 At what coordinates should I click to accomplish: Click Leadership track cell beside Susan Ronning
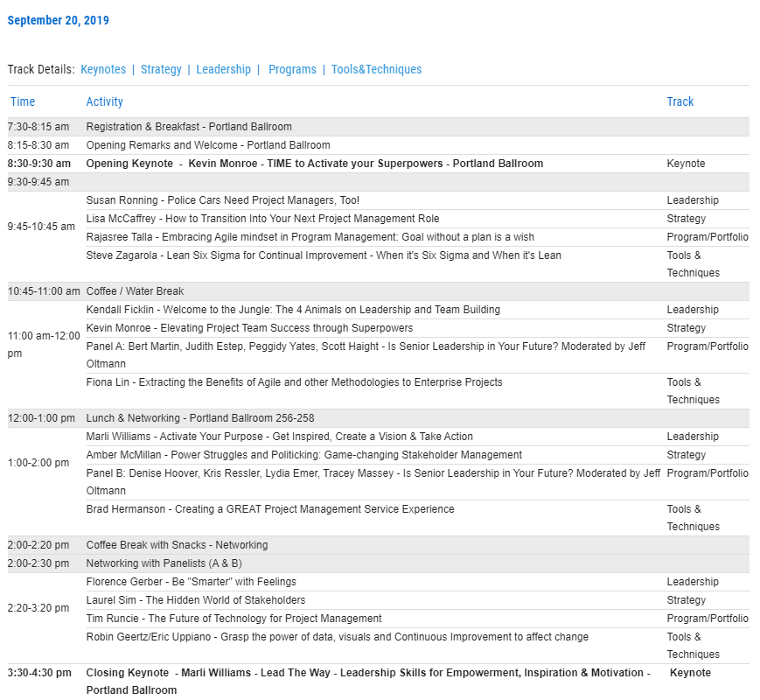click(x=693, y=200)
